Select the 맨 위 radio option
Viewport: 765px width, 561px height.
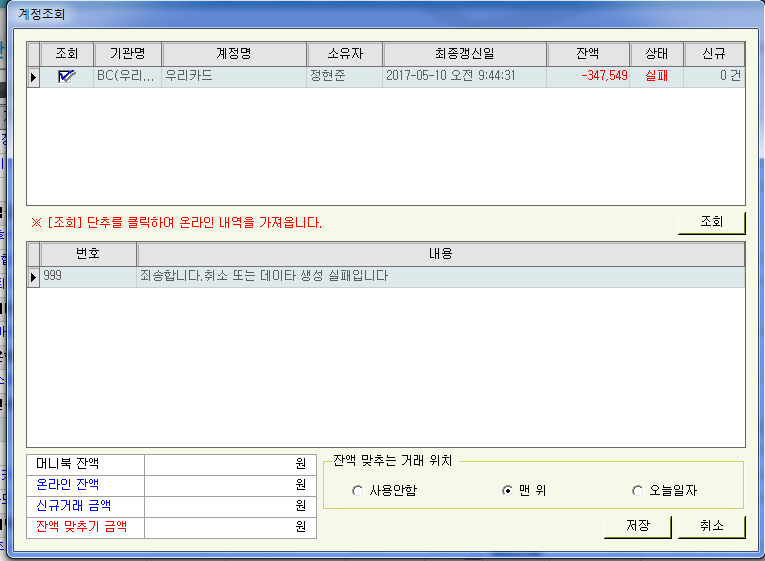(507, 491)
